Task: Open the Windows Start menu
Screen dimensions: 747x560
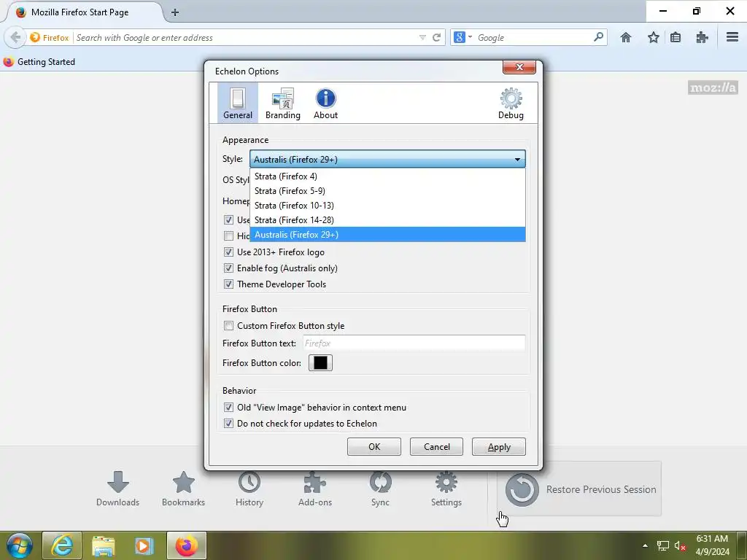Action: (x=19, y=545)
